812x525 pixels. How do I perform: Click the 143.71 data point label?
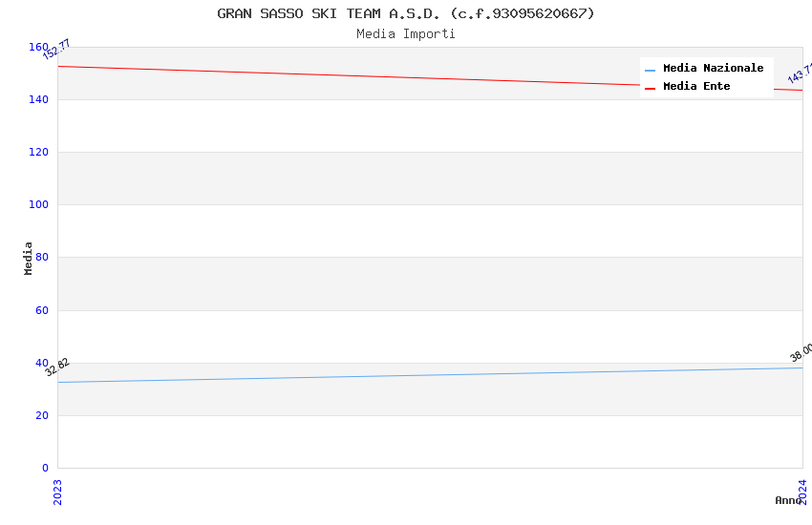click(801, 73)
